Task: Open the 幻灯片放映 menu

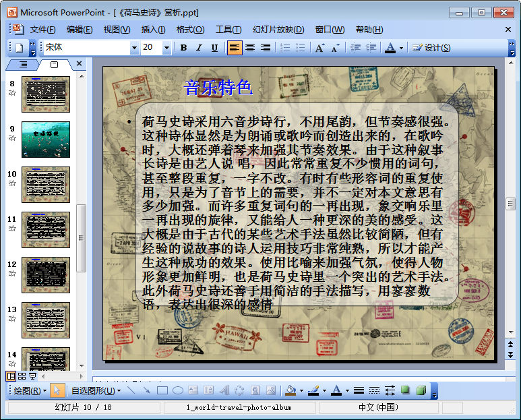Action: coord(278,30)
